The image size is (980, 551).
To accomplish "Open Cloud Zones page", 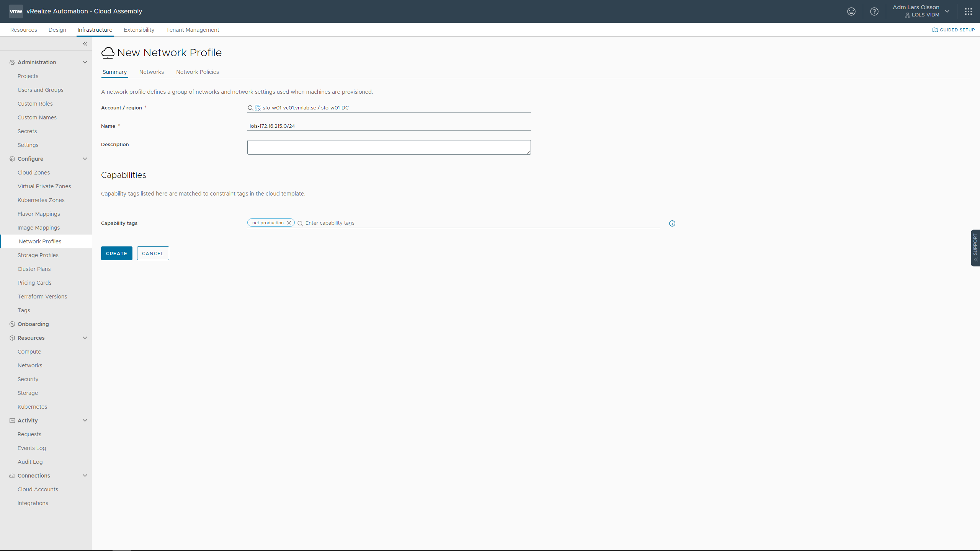I will click(34, 173).
